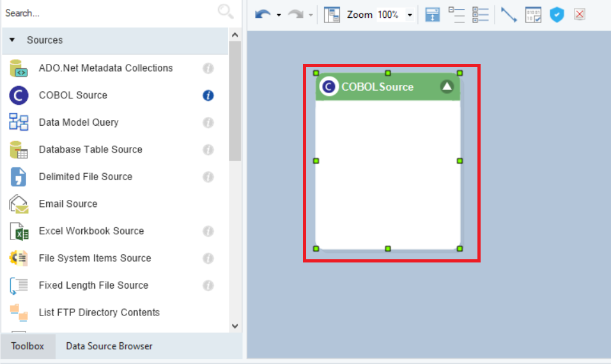Click the undo arrow icon
The height and width of the screenshot is (364, 611).
[263, 15]
